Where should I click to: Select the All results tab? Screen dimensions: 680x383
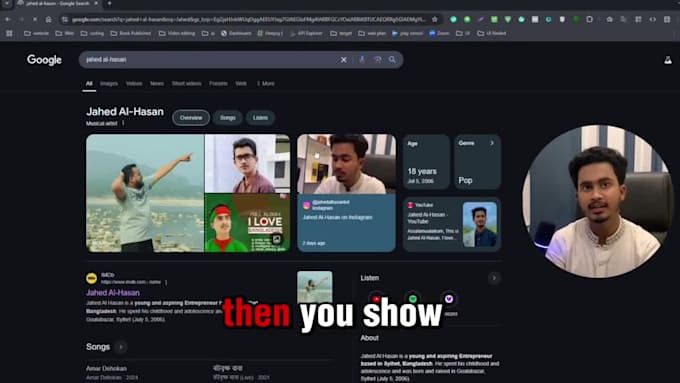[x=89, y=83]
